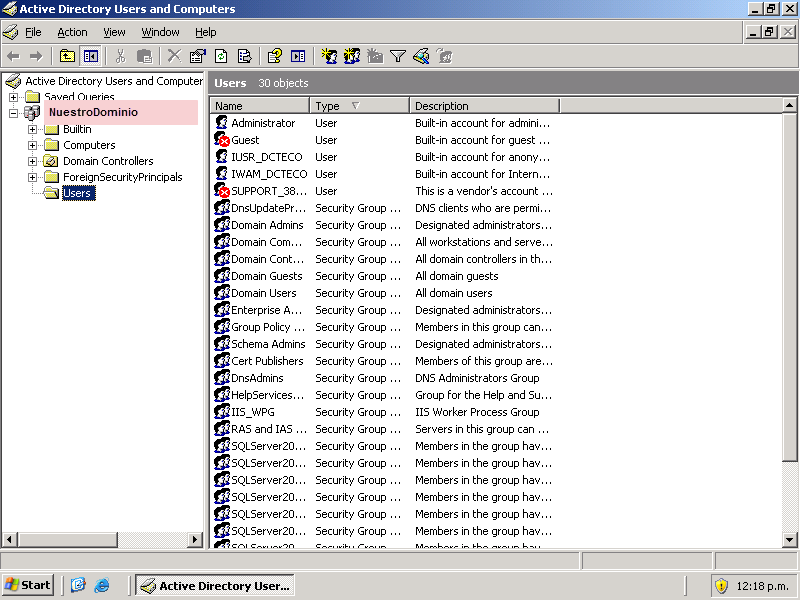Click the vertical scrollbar down arrow
This screenshot has width=800, height=600.
coord(790,540)
